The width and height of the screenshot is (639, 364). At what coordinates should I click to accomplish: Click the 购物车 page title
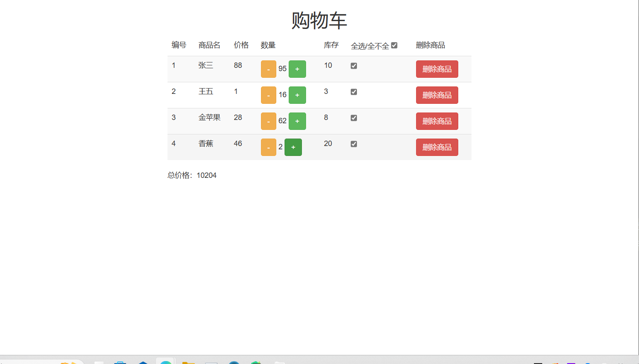(319, 20)
